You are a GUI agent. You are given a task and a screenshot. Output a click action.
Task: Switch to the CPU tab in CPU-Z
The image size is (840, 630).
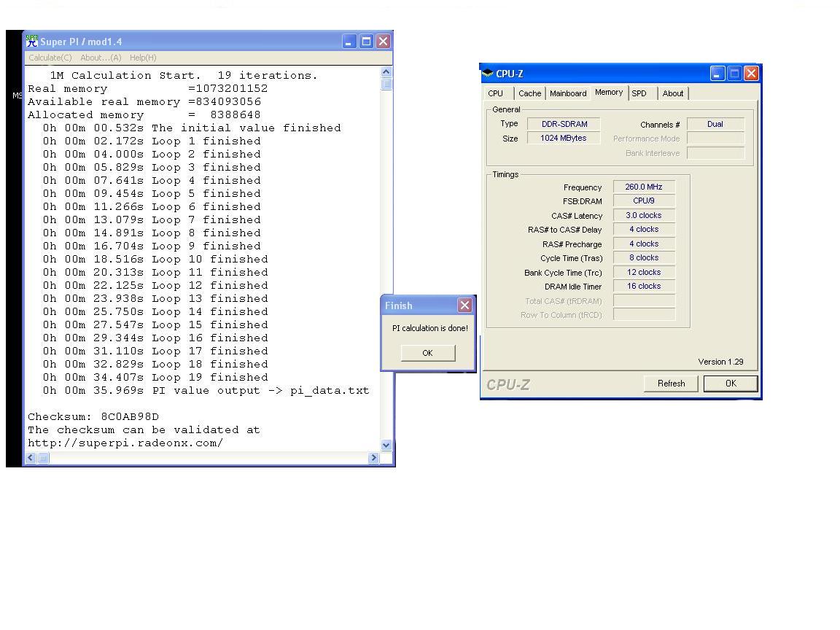pos(496,93)
